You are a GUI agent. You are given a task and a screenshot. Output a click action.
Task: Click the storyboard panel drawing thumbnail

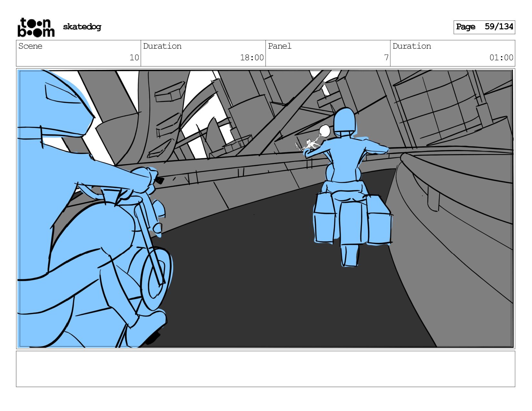click(x=265, y=209)
